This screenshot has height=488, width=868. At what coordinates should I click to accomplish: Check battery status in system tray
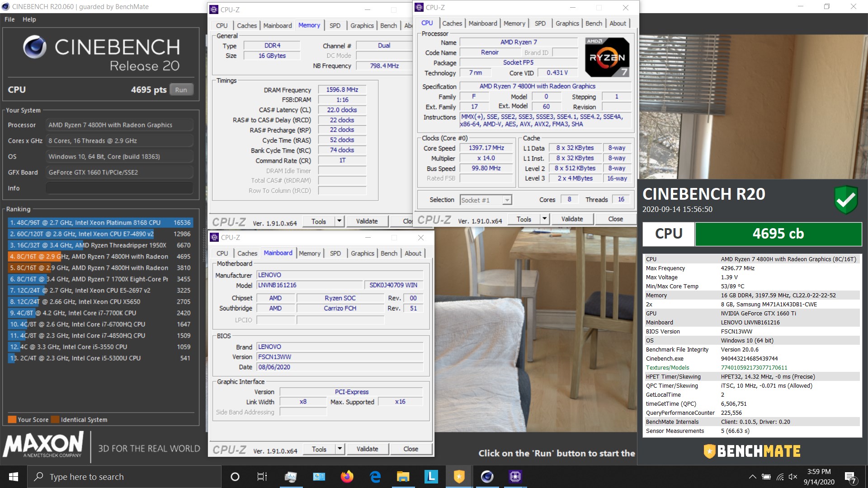pos(766,477)
